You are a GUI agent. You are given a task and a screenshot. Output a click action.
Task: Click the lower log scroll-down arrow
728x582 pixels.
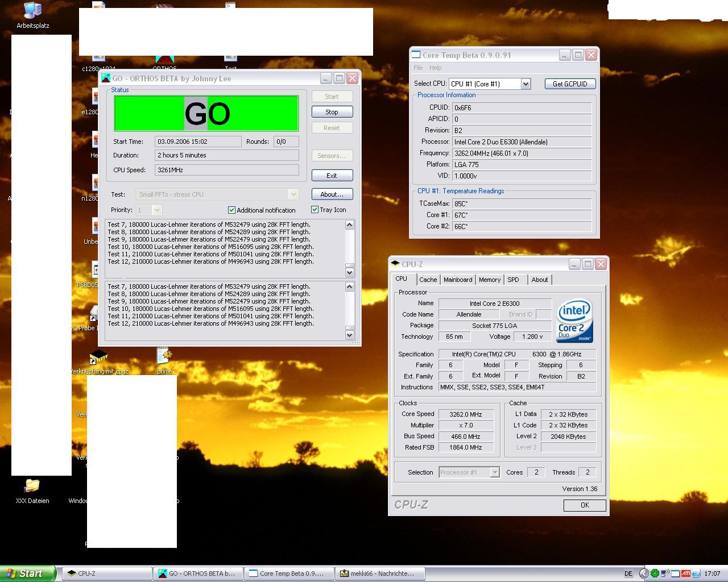click(350, 335)
